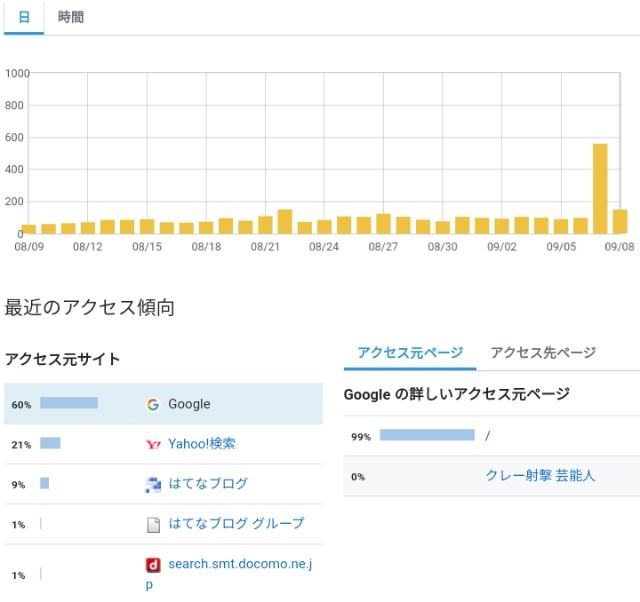Click the 09/05 axis label

[561, 247]
